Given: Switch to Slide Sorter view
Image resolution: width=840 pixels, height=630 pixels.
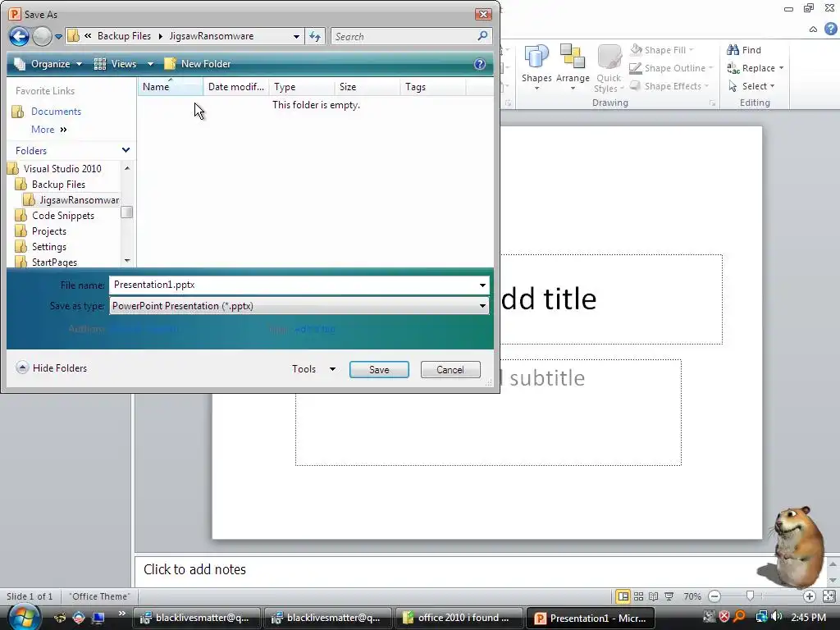Looking at the screenshot, I should point(638,596).
